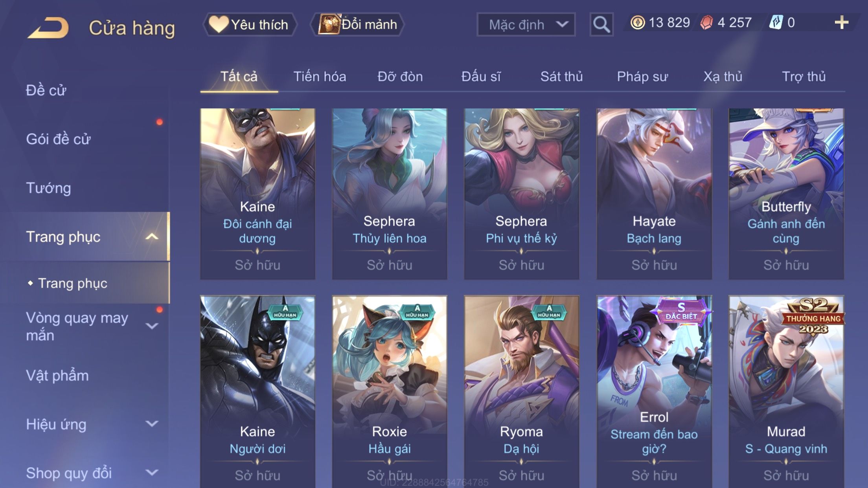Open Tướng in the sidebar

[x=48, y=188]
